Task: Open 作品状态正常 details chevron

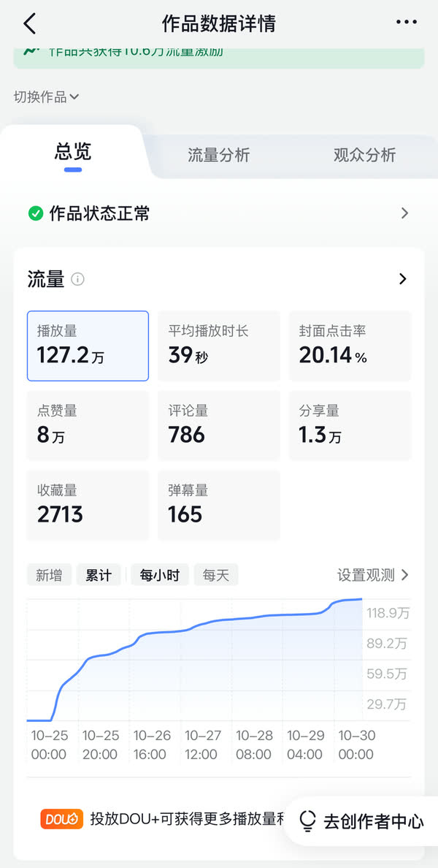Action: (x=405, y=213)
